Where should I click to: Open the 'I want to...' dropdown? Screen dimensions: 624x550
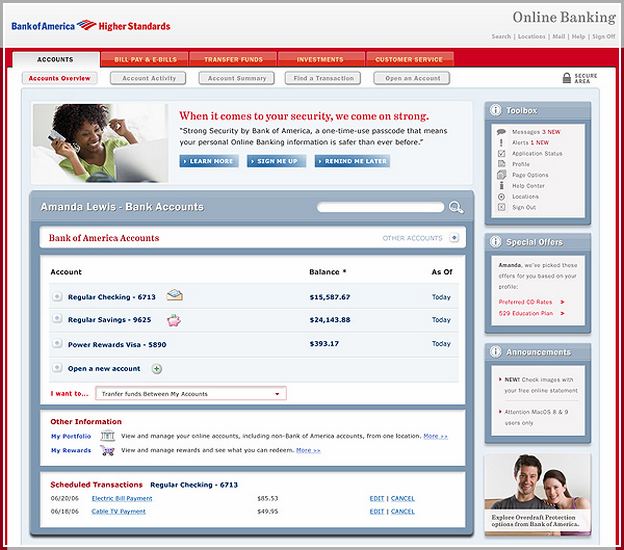(191, 394)
